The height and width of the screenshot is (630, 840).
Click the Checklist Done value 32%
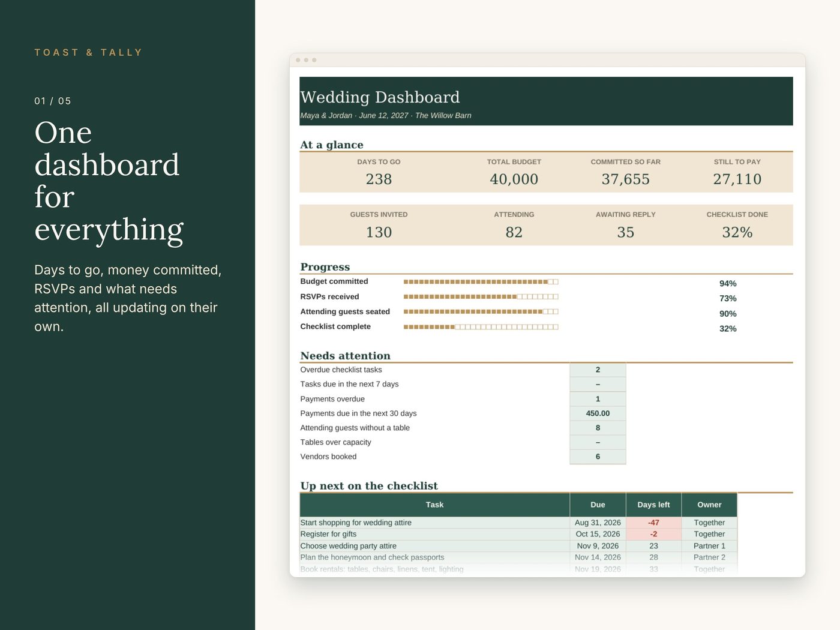click(737, 232)
